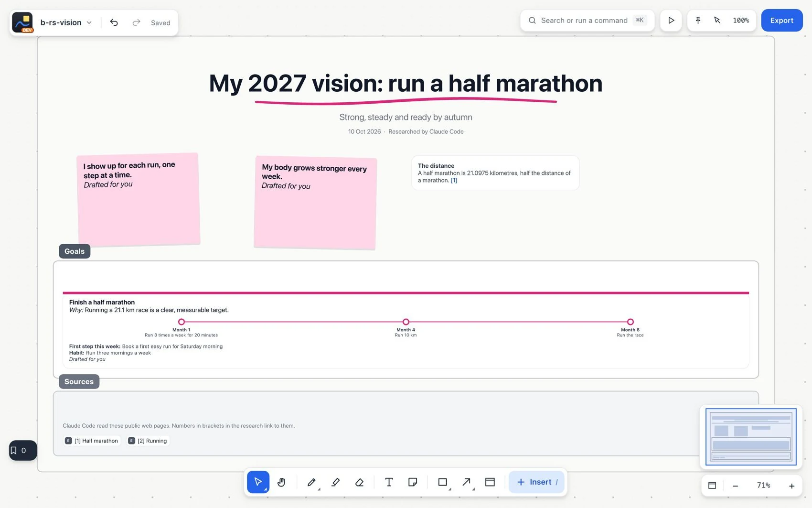Click the 100% indicator in top bar

(741, 21)
